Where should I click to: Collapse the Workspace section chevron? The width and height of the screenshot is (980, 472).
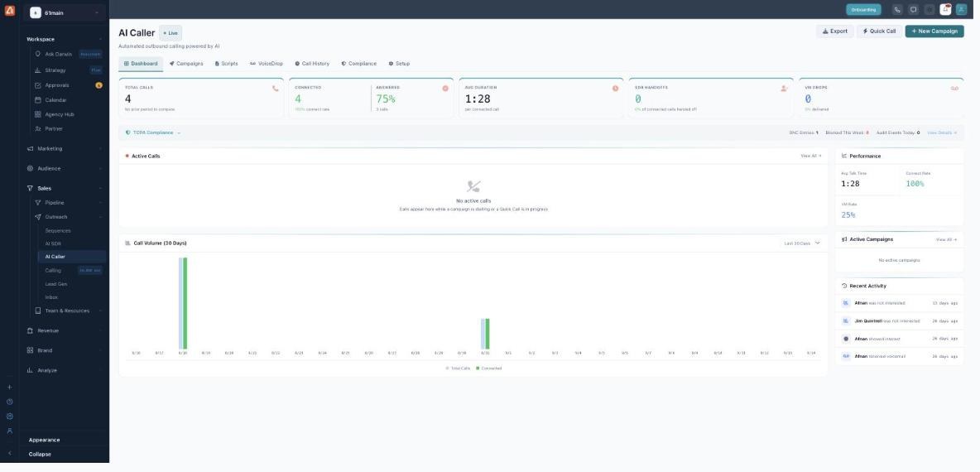(101, 40)
